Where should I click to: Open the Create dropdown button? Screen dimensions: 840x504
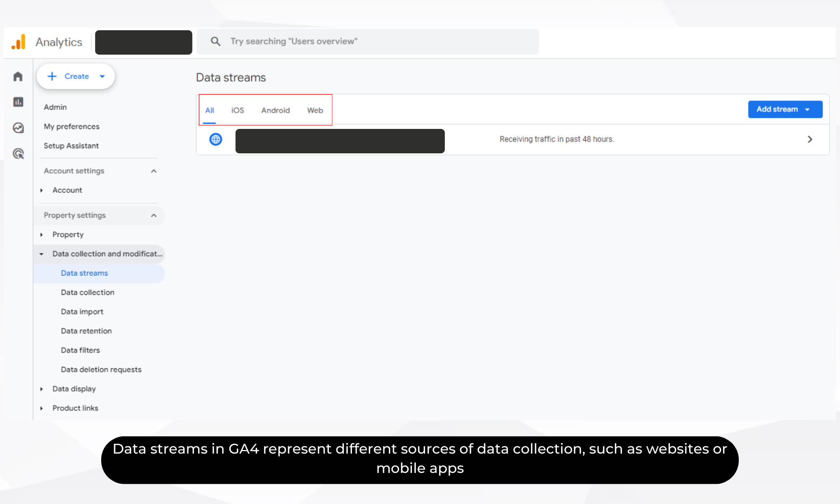click(x=76, y=76)
